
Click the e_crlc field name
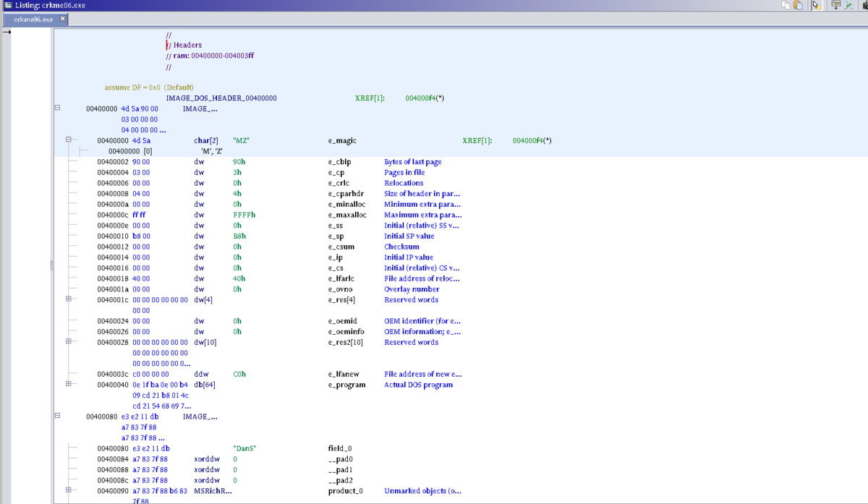point(338,183)
